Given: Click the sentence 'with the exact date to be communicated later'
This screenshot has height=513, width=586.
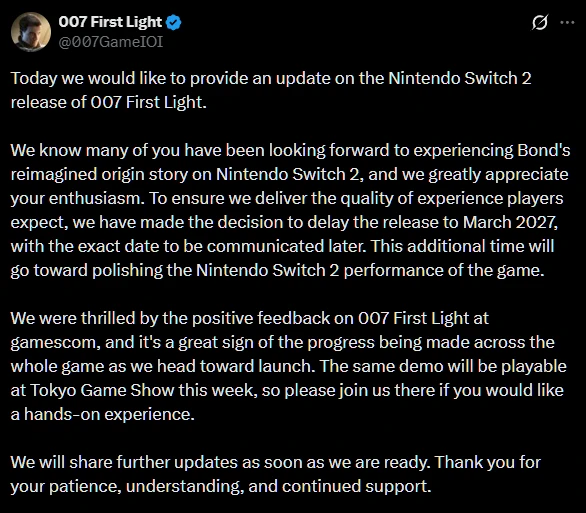Looking at the screenshot, I should 188,246.
